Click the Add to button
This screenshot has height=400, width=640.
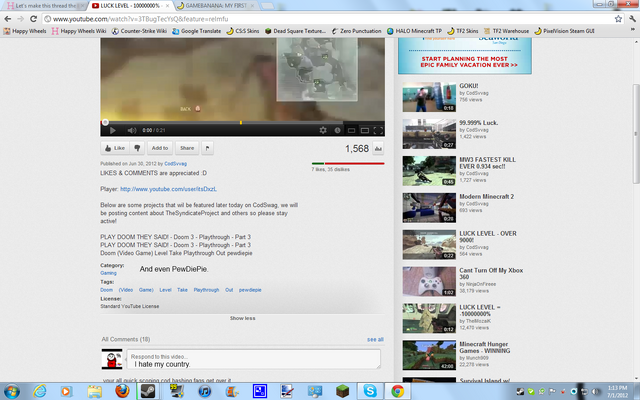(160, 148)
